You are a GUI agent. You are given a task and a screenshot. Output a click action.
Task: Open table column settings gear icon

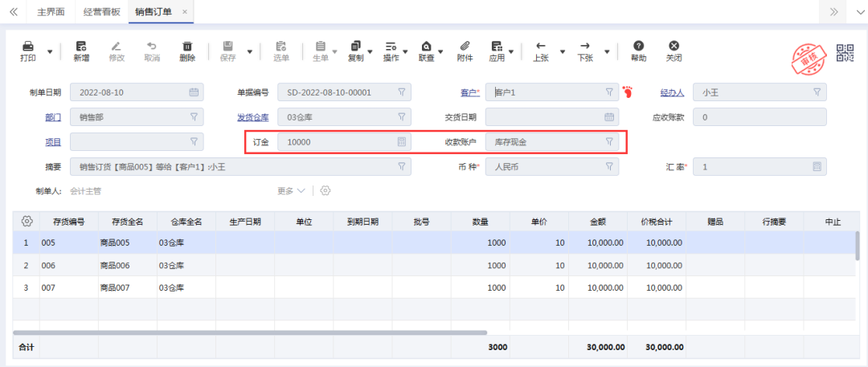[x=27, y=221]
